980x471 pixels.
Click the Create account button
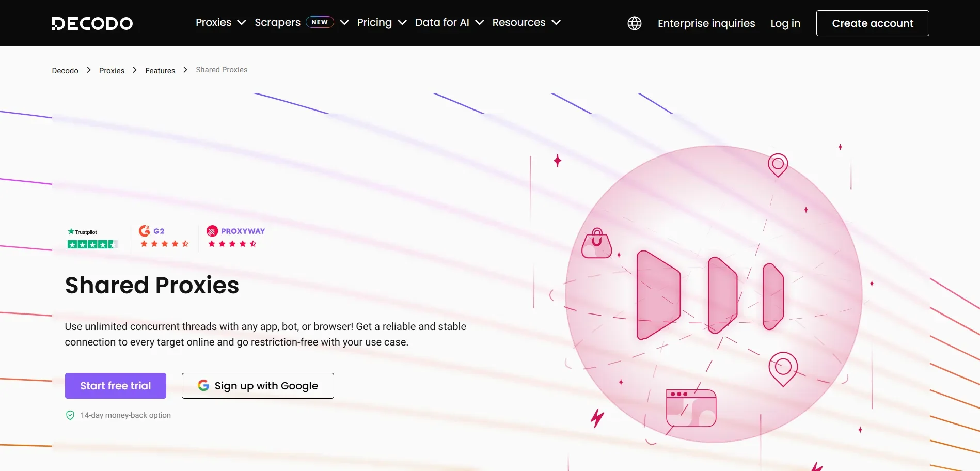coord(873,23)
